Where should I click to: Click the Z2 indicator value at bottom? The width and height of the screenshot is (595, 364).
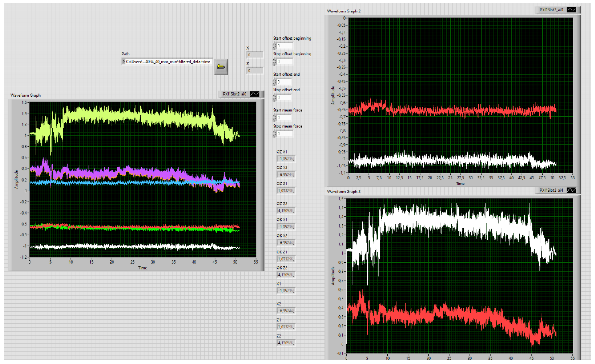pos(286,343)
